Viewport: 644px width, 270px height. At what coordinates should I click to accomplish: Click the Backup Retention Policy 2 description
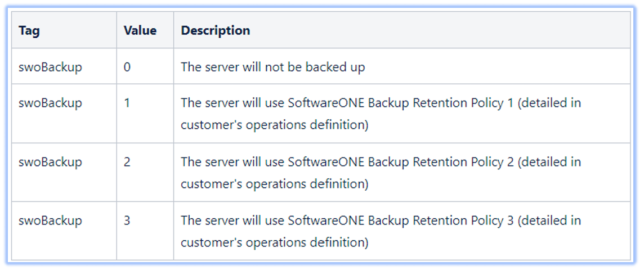[x=381, y=173]
